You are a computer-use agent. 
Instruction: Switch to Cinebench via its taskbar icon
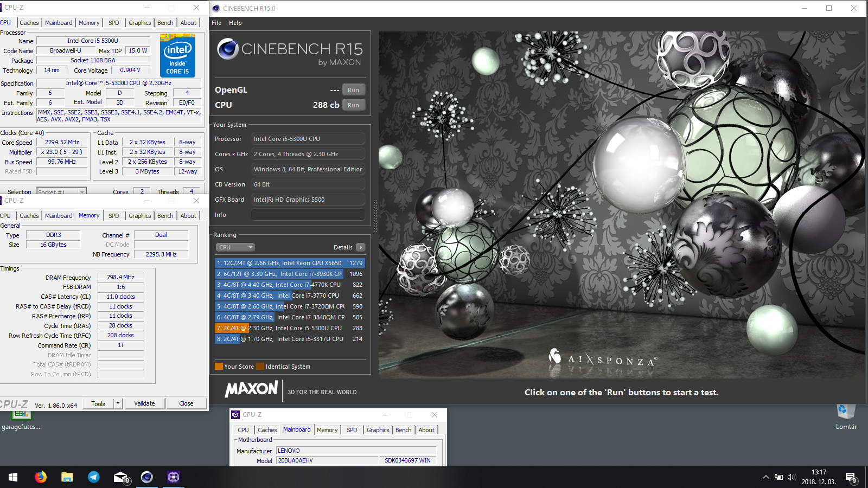coord(147,477)
